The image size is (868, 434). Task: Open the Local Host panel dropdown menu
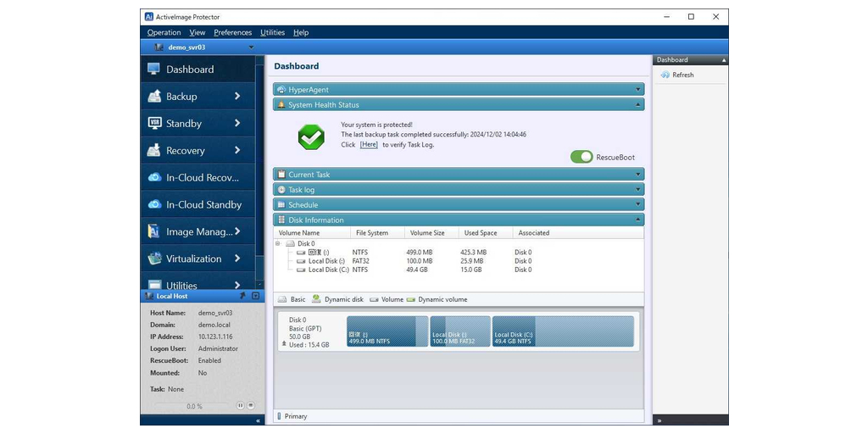tap(255, 296)
